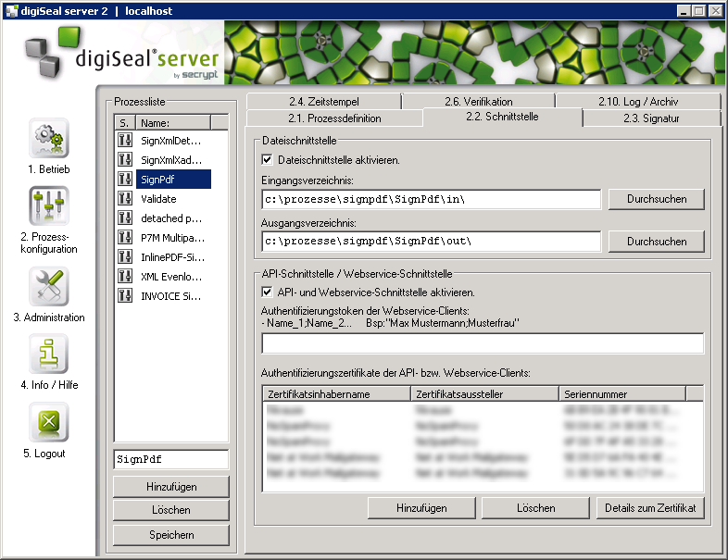Sort by the Seriennummer column header
Viewport: 728px width, 560px height.
(x=622, y=394)
